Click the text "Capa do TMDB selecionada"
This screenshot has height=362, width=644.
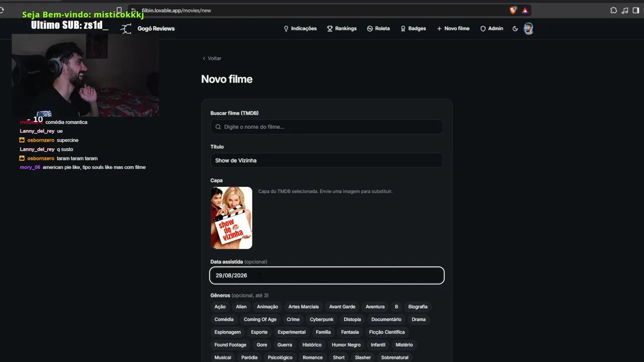[x=288, y=191]
